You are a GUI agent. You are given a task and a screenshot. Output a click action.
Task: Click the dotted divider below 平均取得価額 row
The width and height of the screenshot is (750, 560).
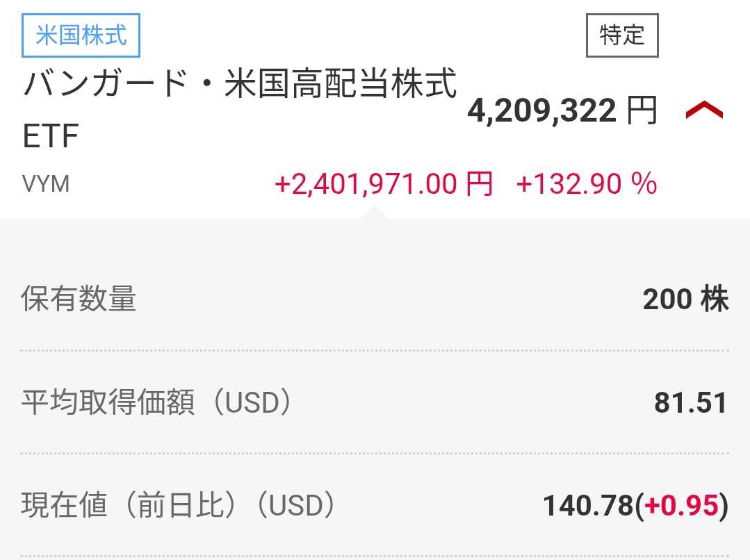pos(375,454)
